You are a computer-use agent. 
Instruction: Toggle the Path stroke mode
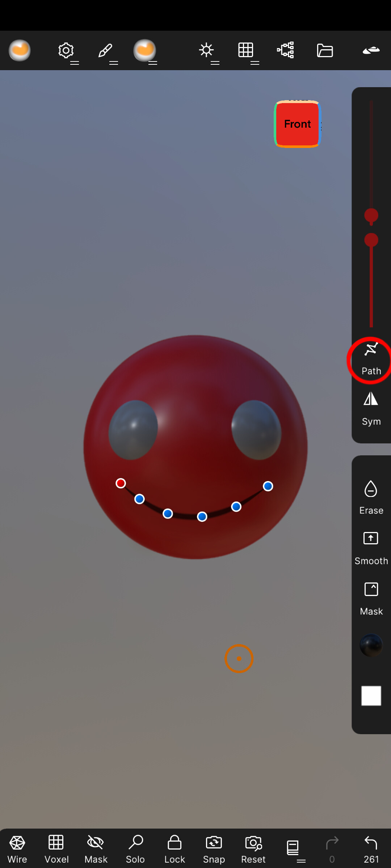pyautogui.click(x=371, y=359)
